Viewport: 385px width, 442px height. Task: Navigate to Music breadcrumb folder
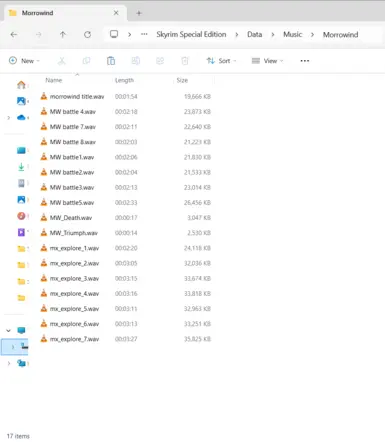293,34
